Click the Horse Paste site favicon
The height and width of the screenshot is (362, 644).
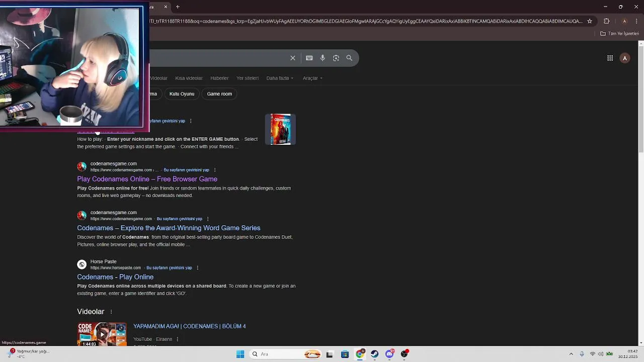[x=82, y=264]
